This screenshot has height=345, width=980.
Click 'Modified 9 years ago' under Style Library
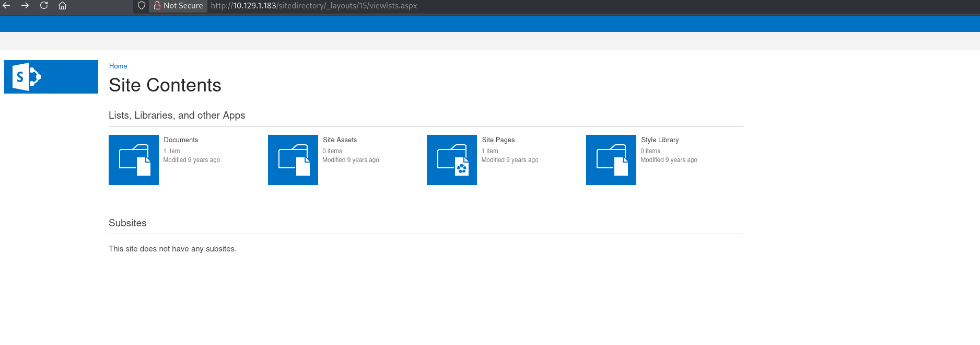point(669,160)
